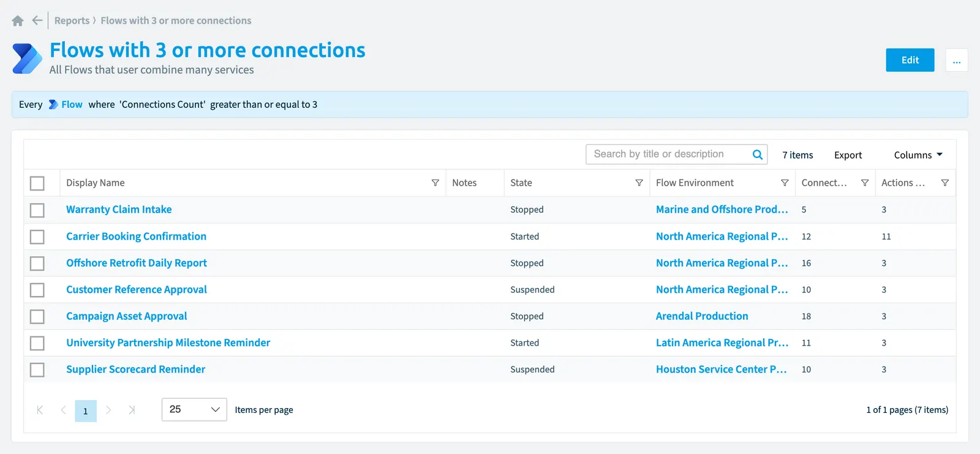Check the Warranty Claim Intake row

coord(37,210)
